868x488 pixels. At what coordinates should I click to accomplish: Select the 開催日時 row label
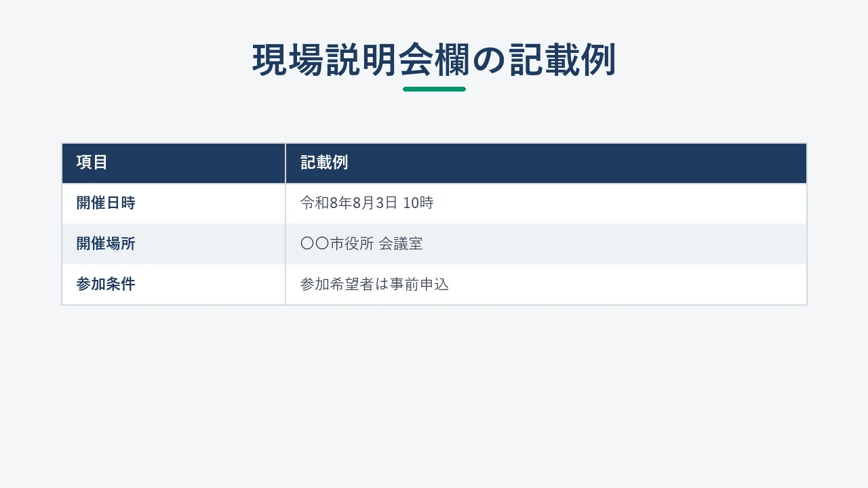tap(106, 203)
